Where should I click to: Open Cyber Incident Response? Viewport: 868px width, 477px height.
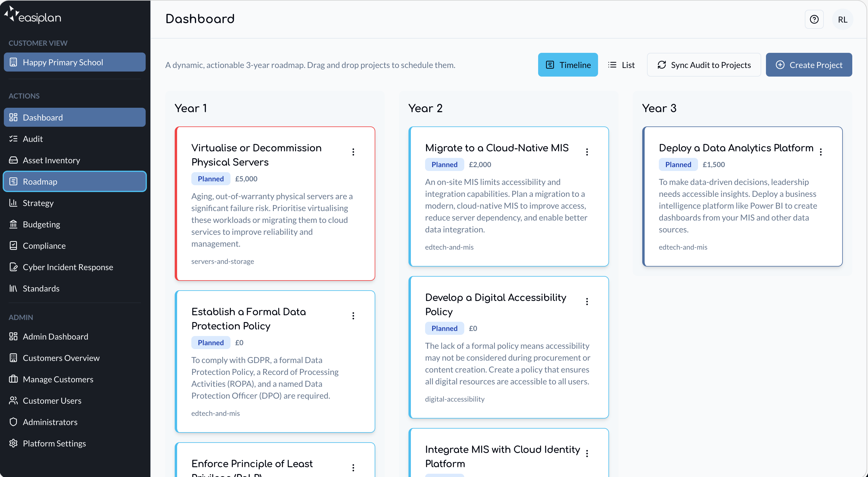point(74,267)
